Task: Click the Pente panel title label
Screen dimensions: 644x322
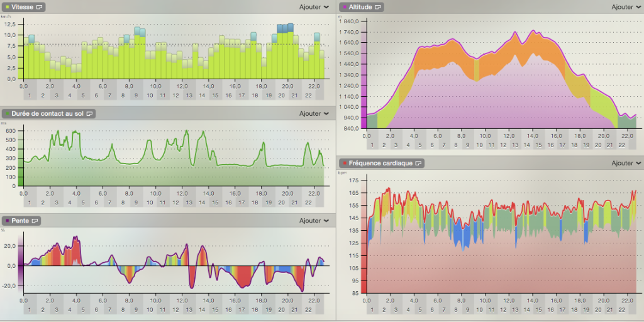Action: (x=20, y=221)
